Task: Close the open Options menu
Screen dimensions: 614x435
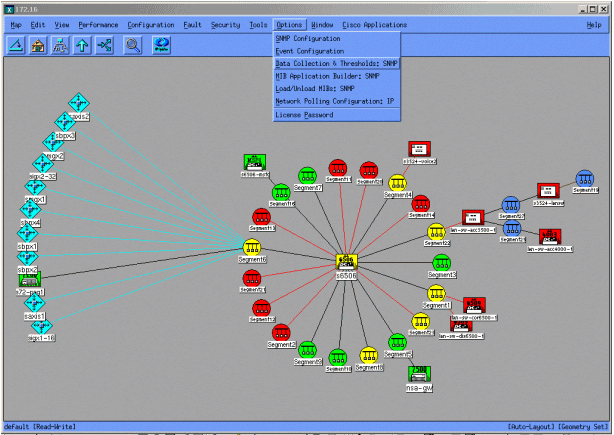Action: point(289,25)
